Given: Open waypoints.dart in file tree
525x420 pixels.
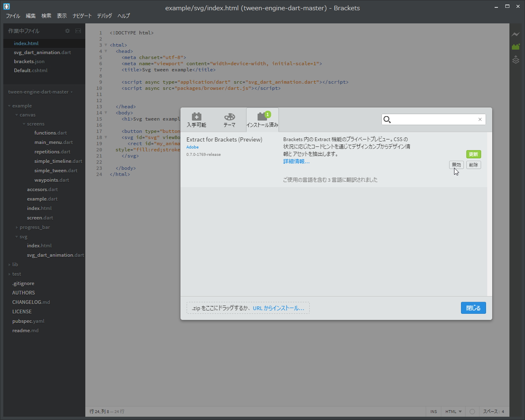Looking at the screenshot, I should pos(52,180).
